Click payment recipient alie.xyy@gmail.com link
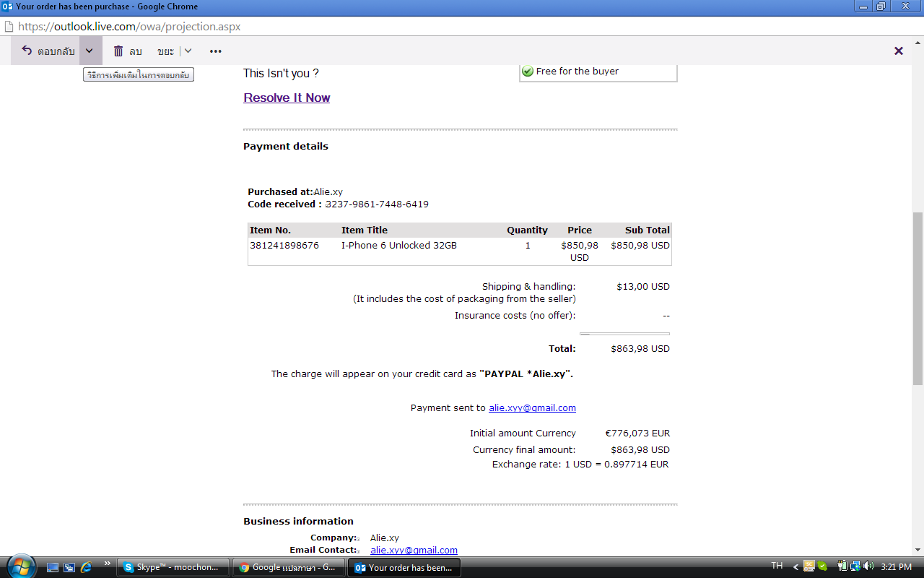 pyautogui.click(x=532, y=408)
